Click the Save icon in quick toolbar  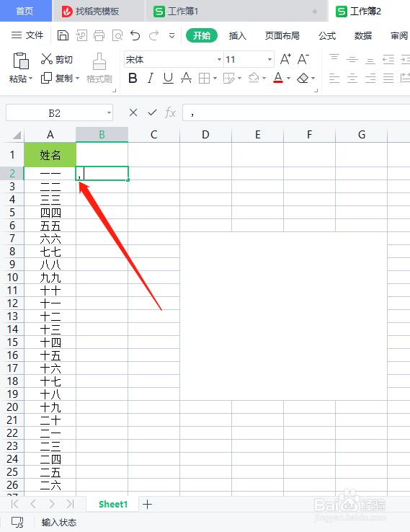click(63, 35)
